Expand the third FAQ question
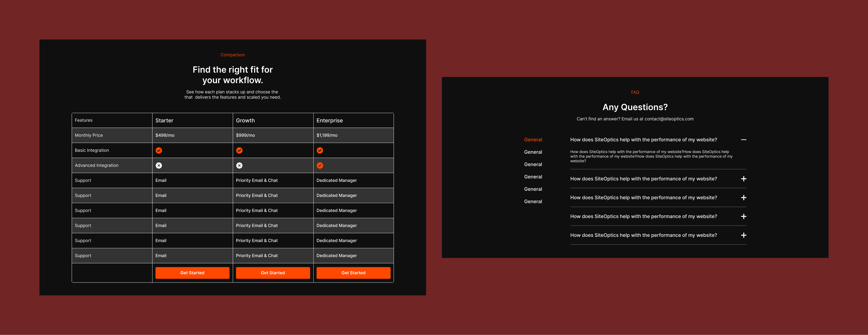 (744, 198)
